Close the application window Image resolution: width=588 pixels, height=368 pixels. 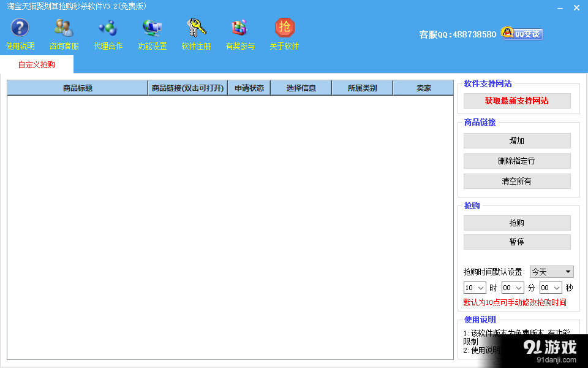tap(577, 7)
